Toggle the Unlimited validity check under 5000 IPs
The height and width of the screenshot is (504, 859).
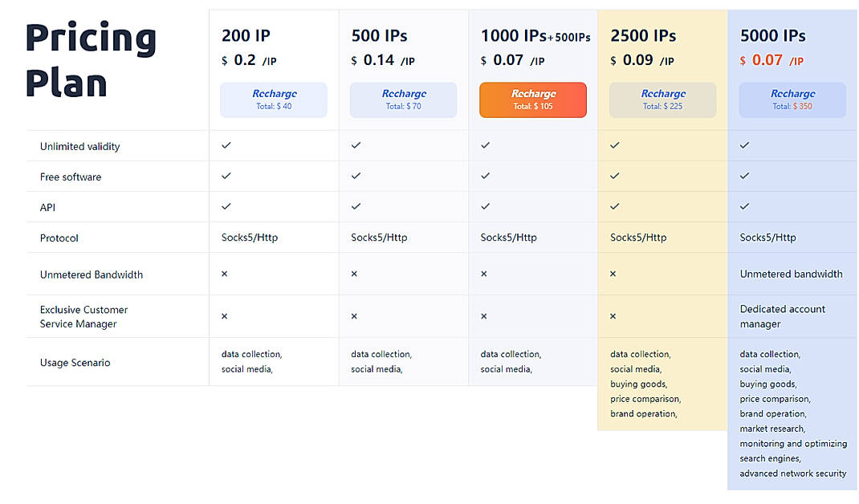click(743, 146)
